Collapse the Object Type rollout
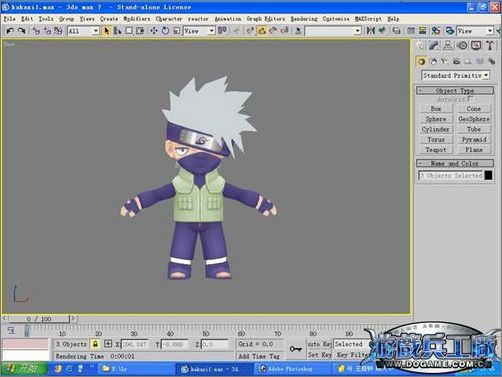Screen dimensions: 502x377 [455, 90]
